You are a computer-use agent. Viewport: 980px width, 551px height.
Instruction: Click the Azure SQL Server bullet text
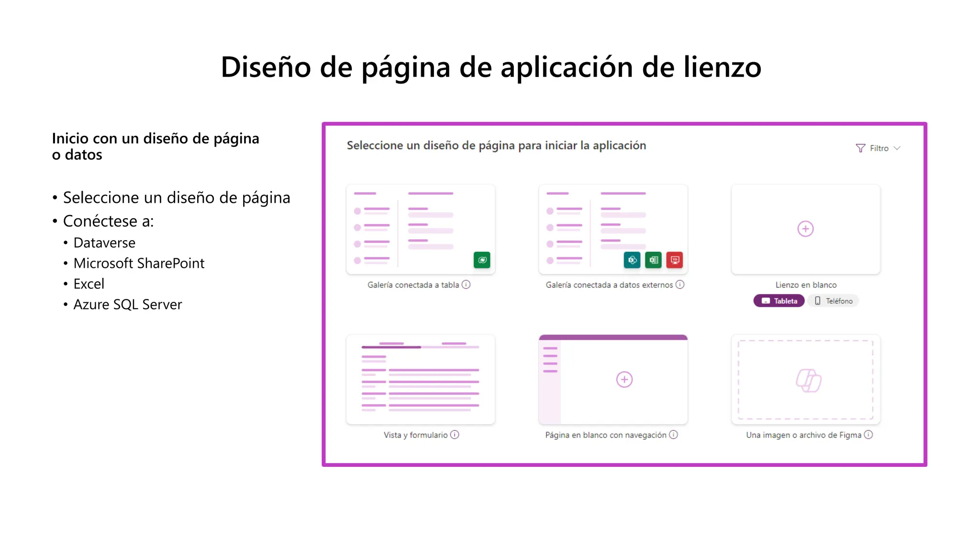point(128,305)
